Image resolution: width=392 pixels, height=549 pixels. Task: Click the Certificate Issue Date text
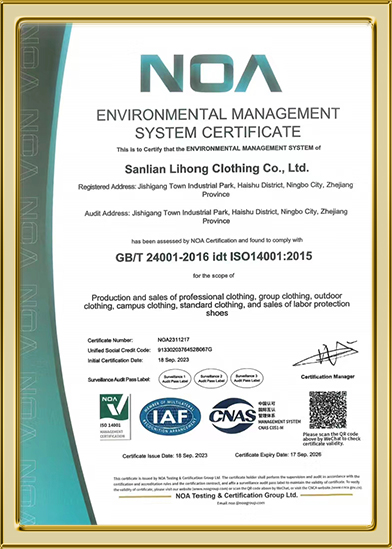[165, 456]
